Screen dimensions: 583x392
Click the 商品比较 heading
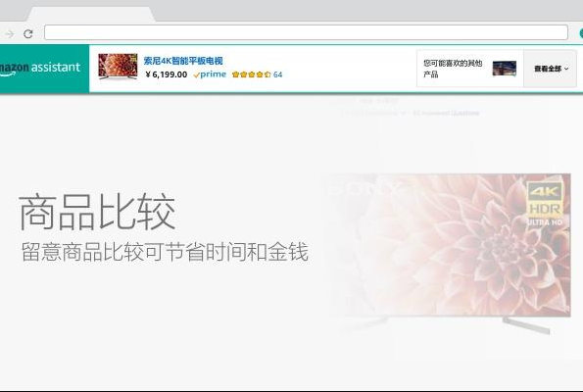coord(97,213)
